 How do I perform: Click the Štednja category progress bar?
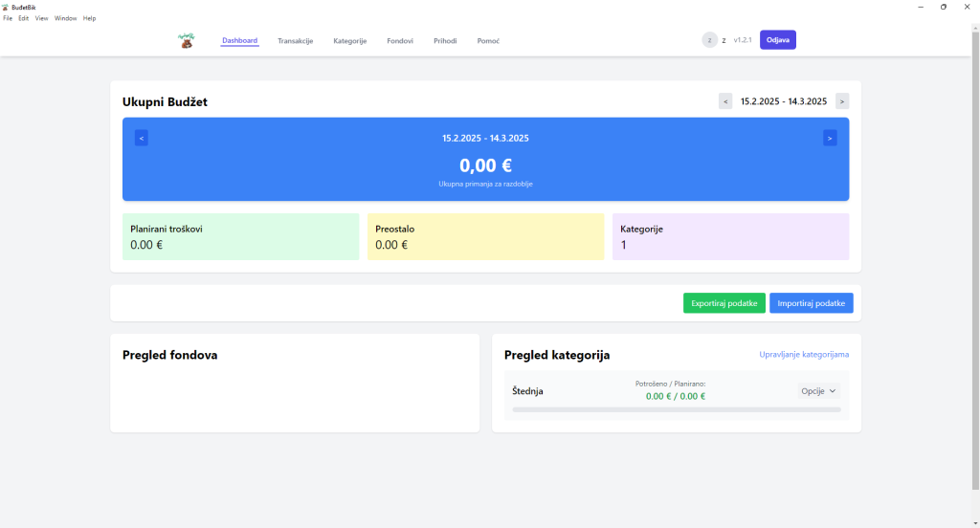tap(677, 409)
